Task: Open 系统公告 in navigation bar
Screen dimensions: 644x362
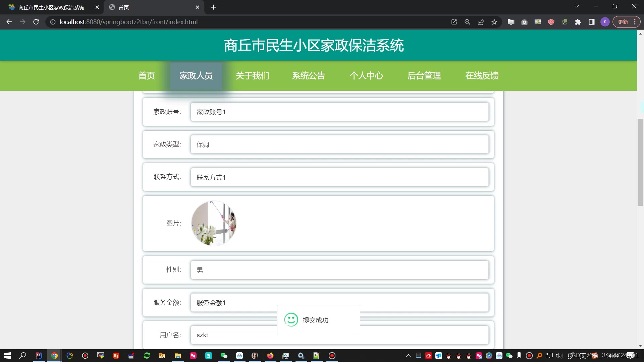Action: click(309, 76)
